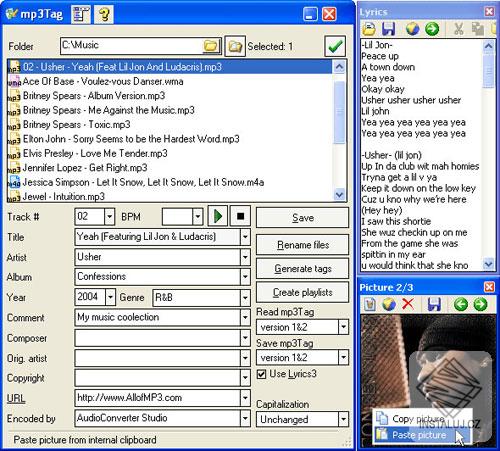Click the lyric line 'Peace up'
This screenshot has width=500, height=451.
(380, 56)
